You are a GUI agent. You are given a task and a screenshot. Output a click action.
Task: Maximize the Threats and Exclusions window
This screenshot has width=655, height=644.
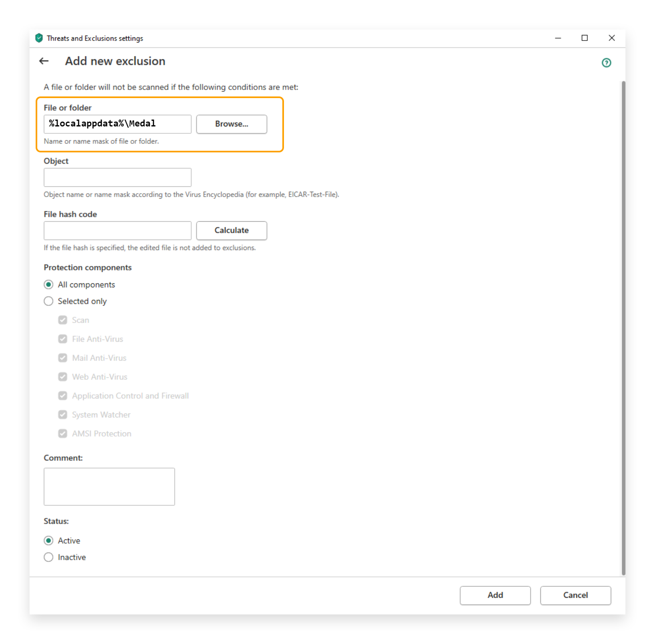point(585,38)
